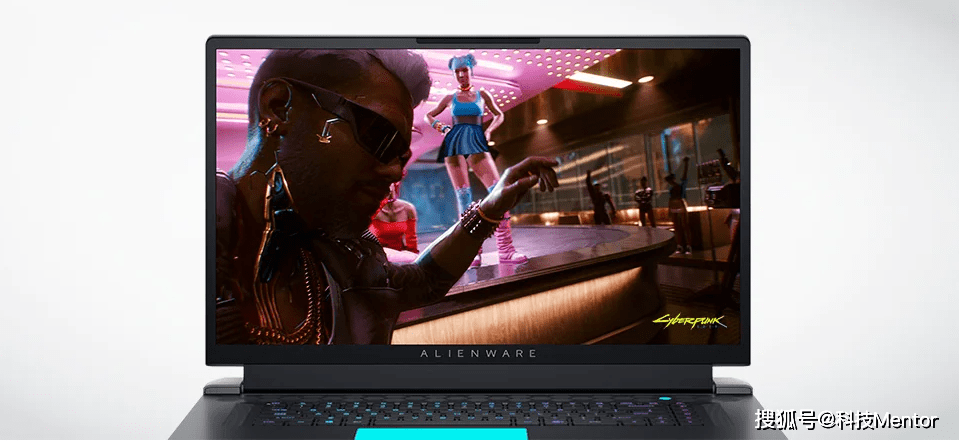Click the ALIENWARE text on the bezel
Viewport: 959px width, 442px height.
coord(478,353)
